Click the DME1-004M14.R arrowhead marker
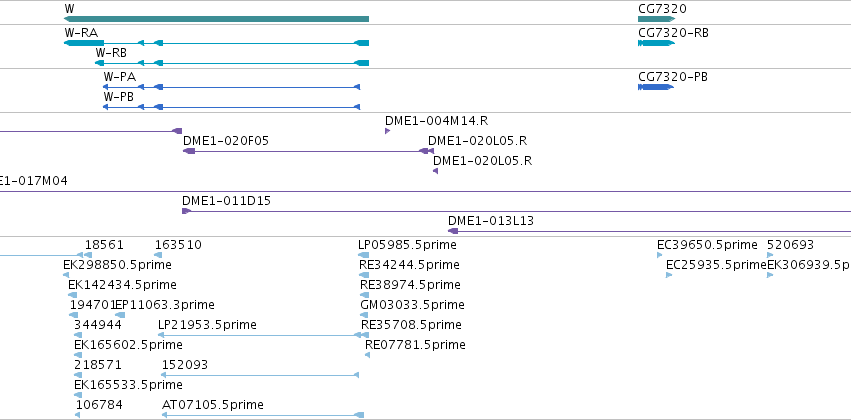This screenshot has width=851, height=420. [x=388, y=131]
